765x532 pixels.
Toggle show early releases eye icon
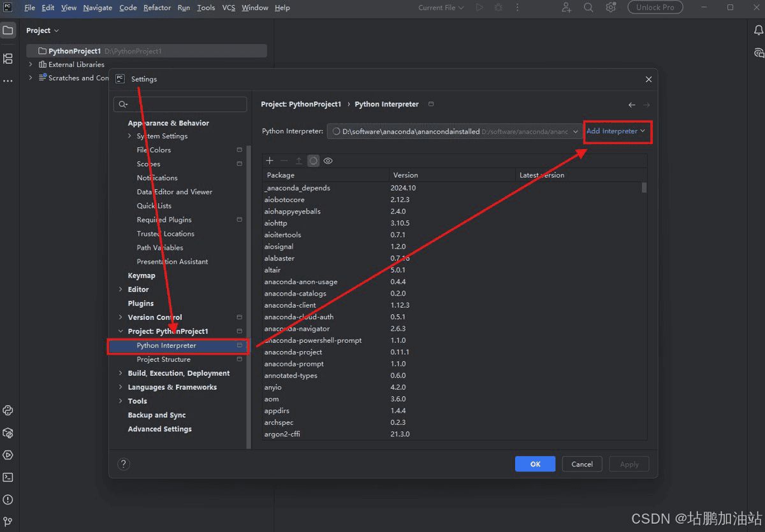click(x=328, y=161)
